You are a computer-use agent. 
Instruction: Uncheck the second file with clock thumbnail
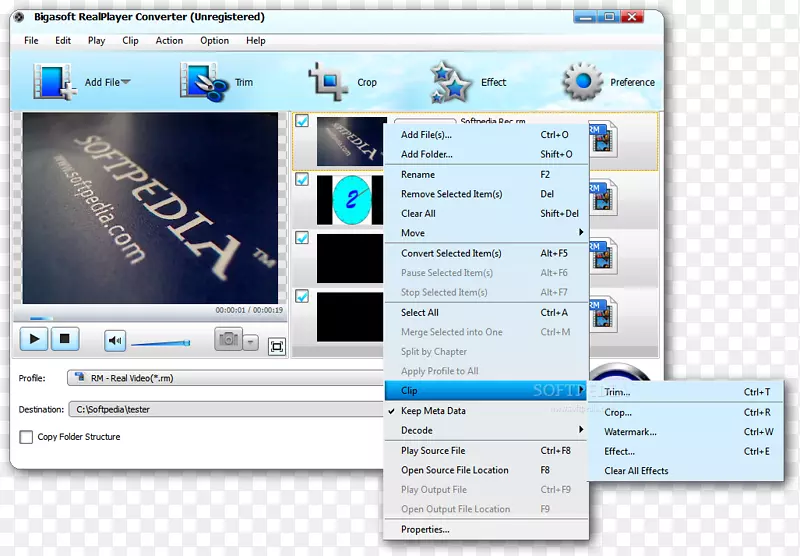coord(302,180)
